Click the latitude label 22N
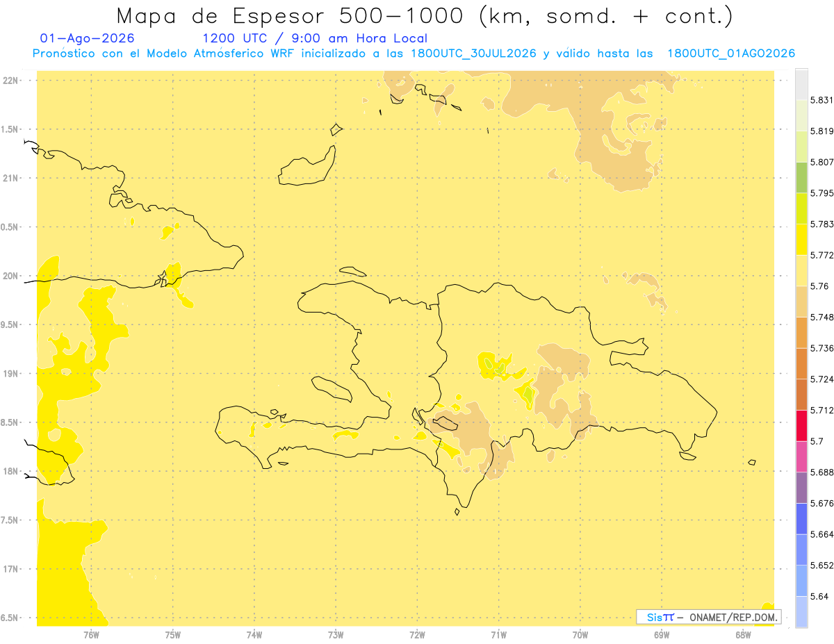 tap(12, 81)
